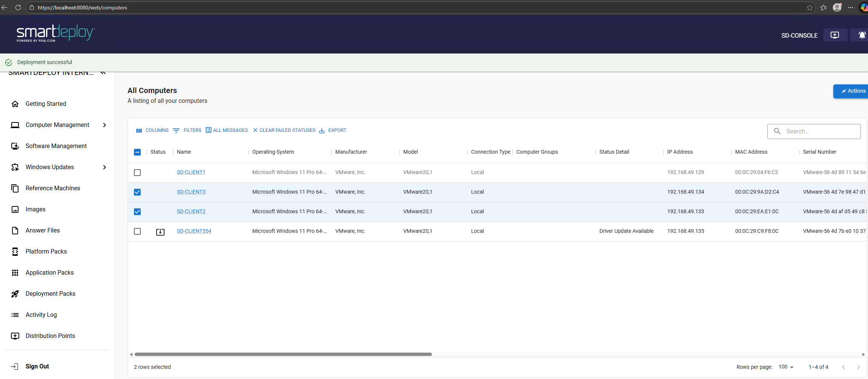Go to Activity Log in the sidebar

pos(41,315)
